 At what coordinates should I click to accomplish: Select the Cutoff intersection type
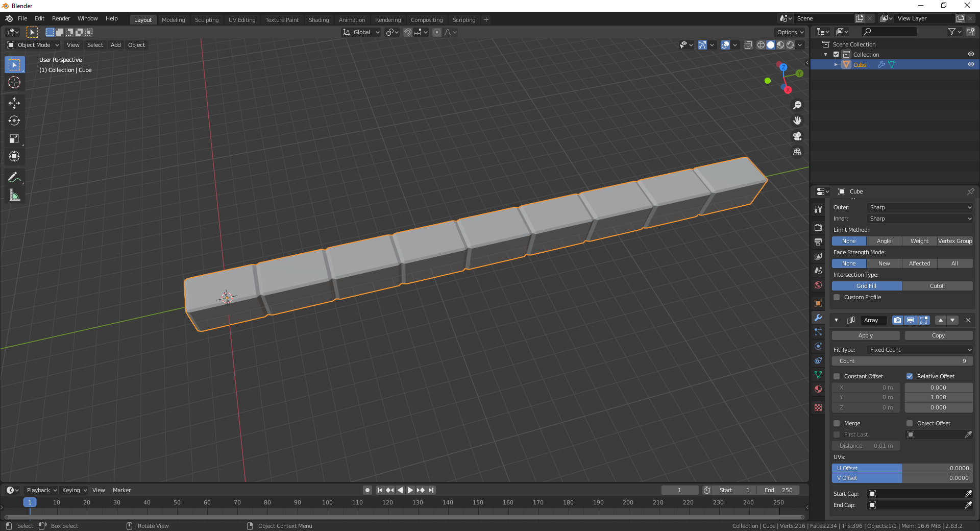[938, 286]
